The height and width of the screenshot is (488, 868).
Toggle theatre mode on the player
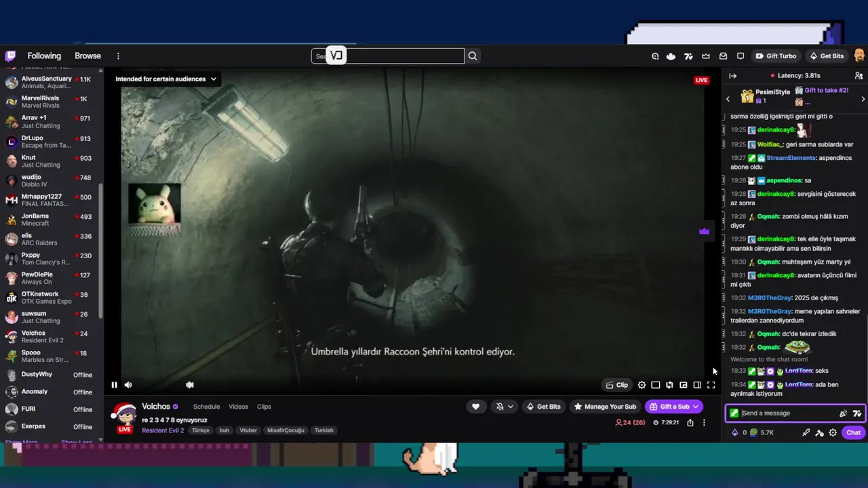coord(656,385)
